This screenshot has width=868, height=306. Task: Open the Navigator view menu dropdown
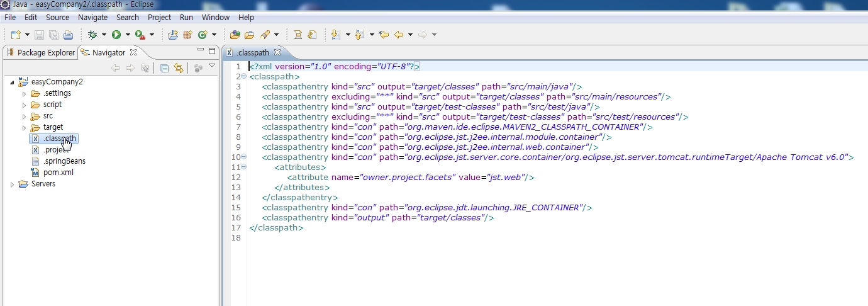(212, 65)
